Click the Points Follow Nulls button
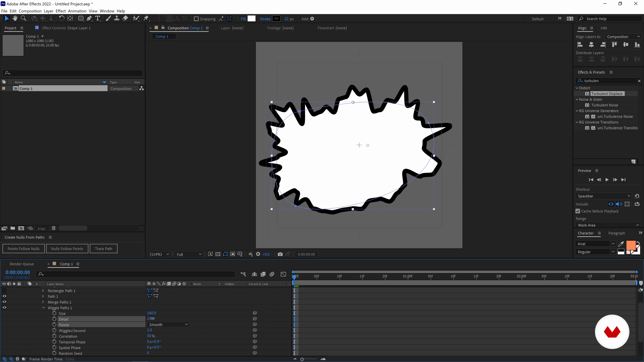 coord(23,249)
